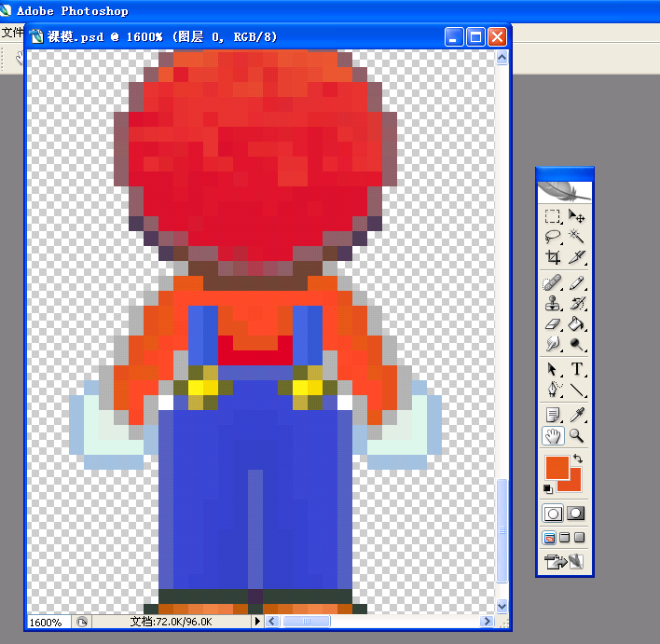Open the background color picker
The width and height of the screenshot is (660, 644).
[575, 485]
